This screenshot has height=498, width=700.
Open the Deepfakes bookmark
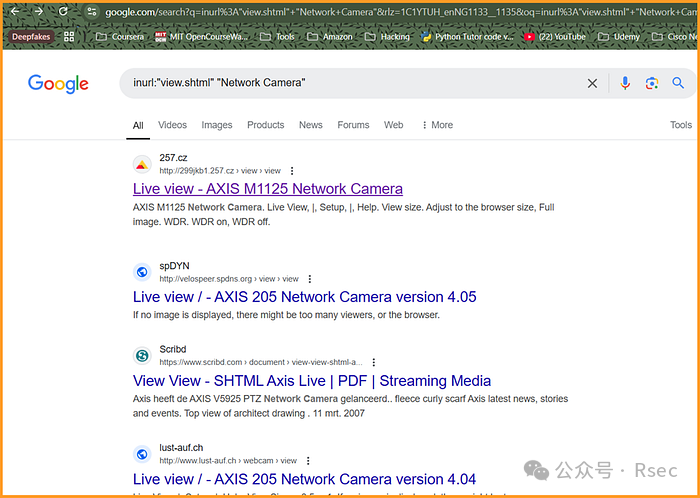(x=31, y=37)
